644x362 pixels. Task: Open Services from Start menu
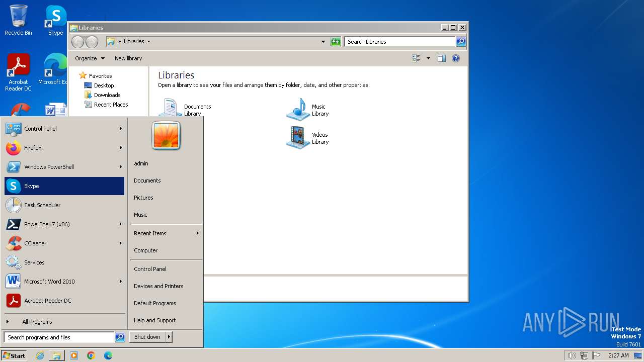(64, 262)
